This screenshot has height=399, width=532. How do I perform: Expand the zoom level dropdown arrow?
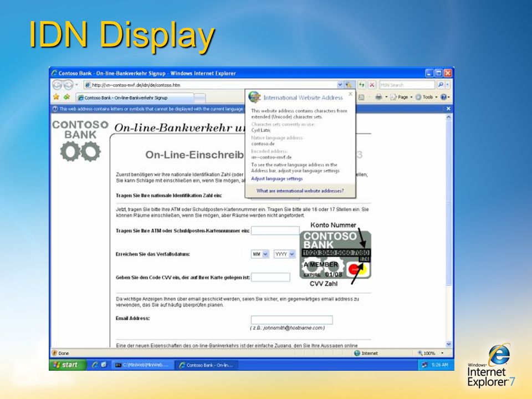pyautogui.click(x=442, y=353)
